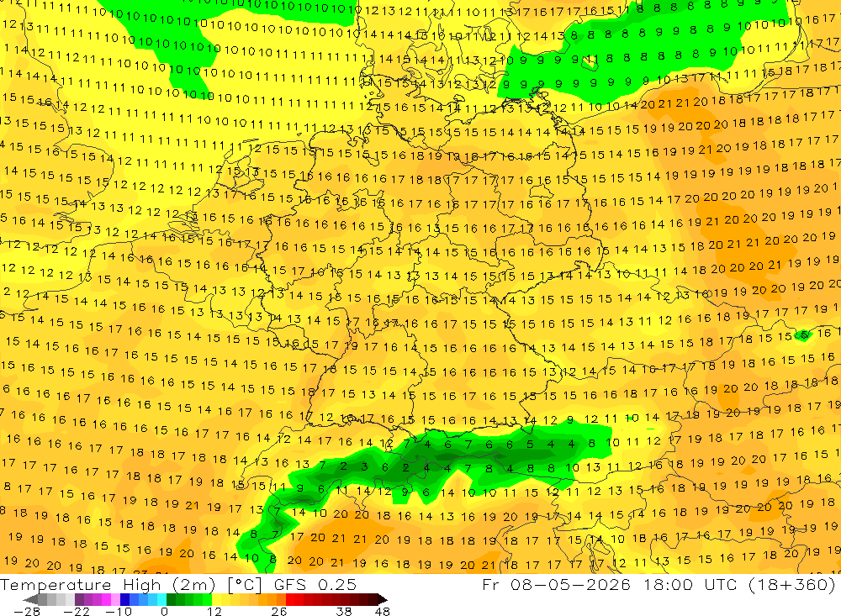Viewport: 841px width, 616px height.
Task: Click the '-22' legend value
Action: (x=77, y=612)
